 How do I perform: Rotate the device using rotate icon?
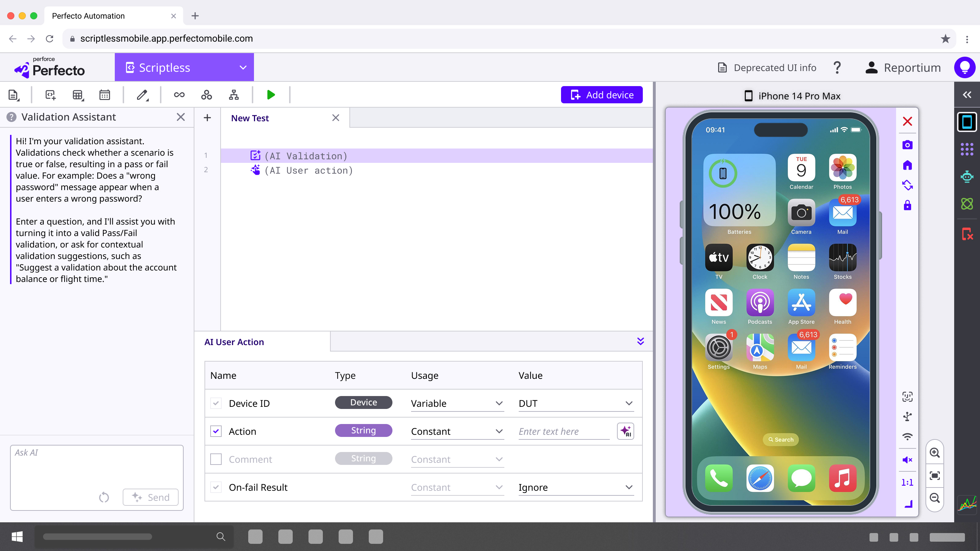[907, 185]
